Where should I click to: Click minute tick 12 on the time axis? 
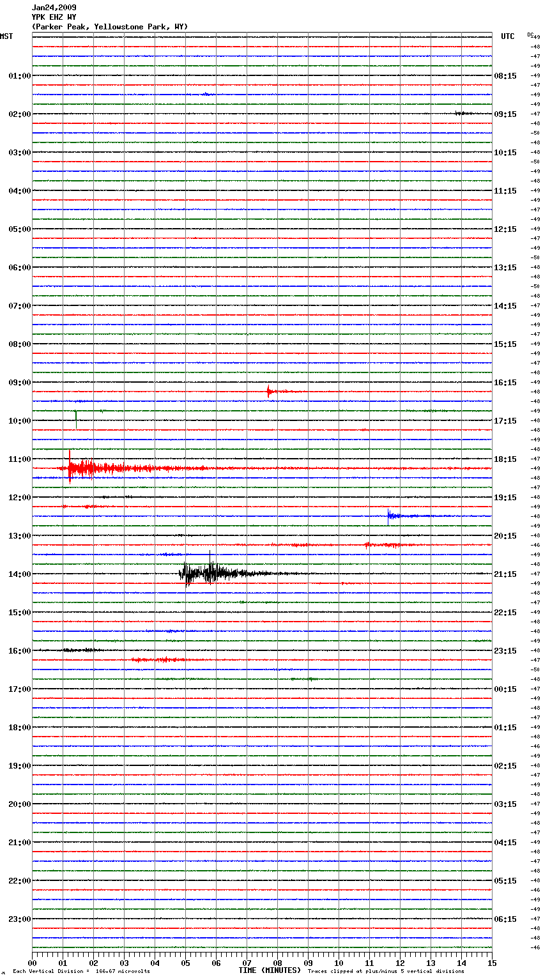point(400,963)
